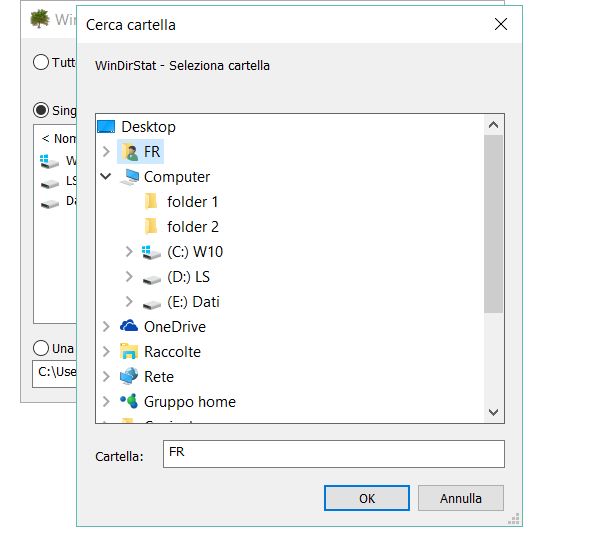Click the scroll down arrow of folder tree
Image resolution: width=591 pixels, height=553 pixels.
point(493,412)
